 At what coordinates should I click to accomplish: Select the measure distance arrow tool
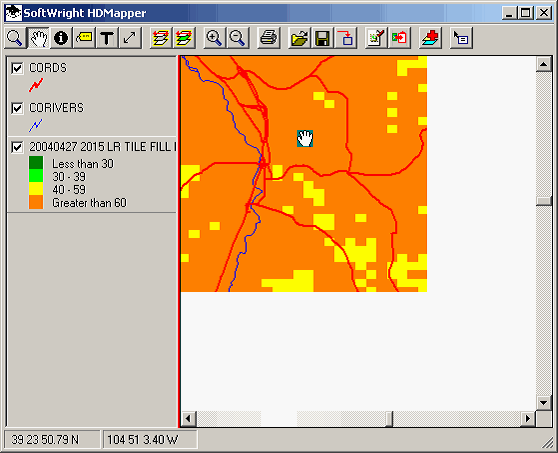[130, 38]
